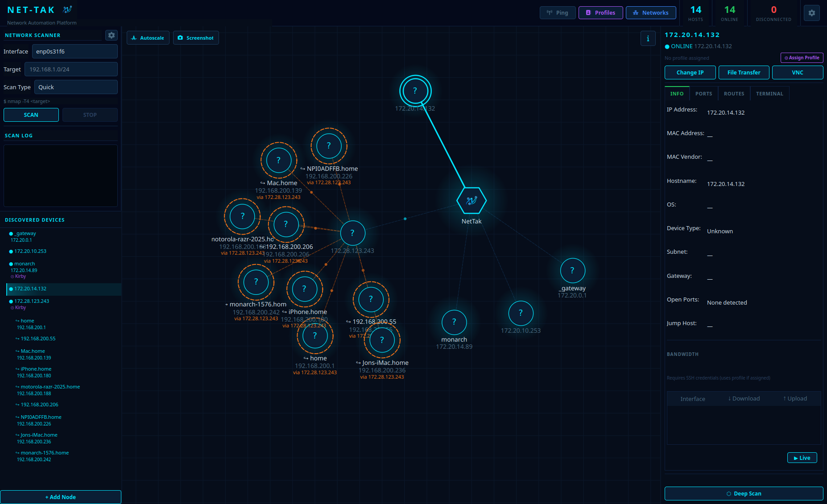Open the application settings gear
This screenshot has width=827, height=504.
click(x=812, y=13)
